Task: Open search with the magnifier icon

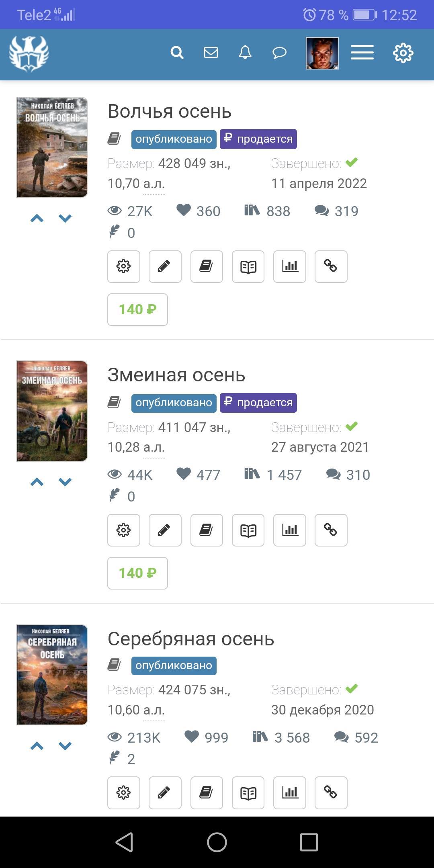Action: [177, 53]
